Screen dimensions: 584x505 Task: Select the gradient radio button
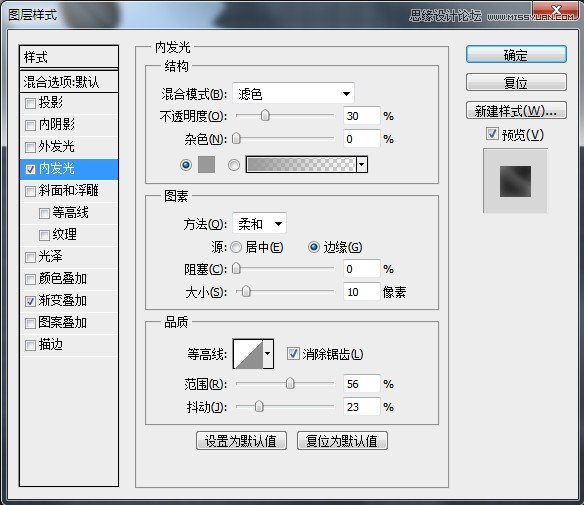(x=234, y=165)
